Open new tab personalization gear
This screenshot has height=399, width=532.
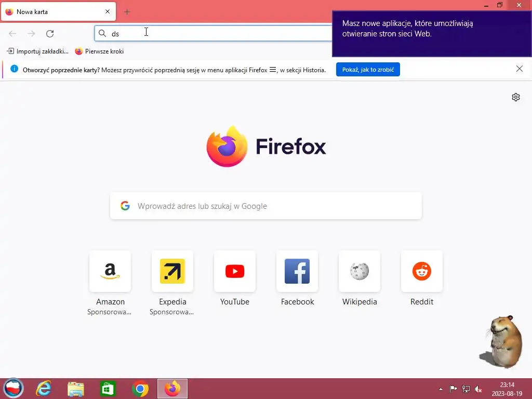point(516,97)
